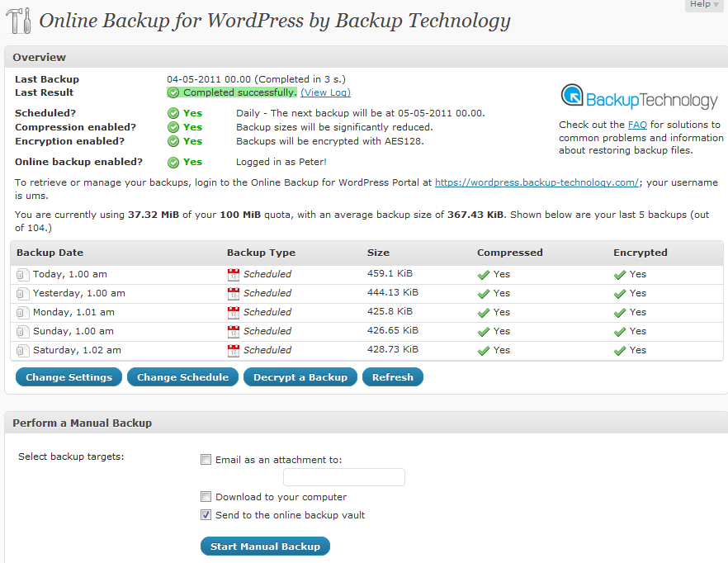Click the calendar icon in Sunday's backup row
This screenshot has width=728, height=563.
[234, 332]
